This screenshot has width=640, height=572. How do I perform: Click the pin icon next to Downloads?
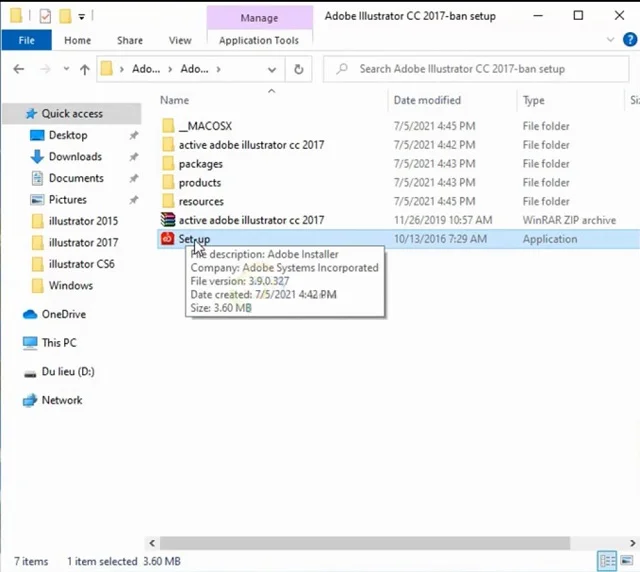133,157
